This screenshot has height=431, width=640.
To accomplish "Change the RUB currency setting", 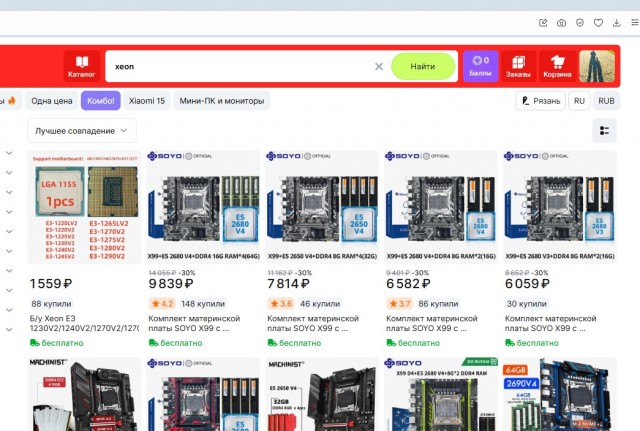I will (x=606, y=101).
